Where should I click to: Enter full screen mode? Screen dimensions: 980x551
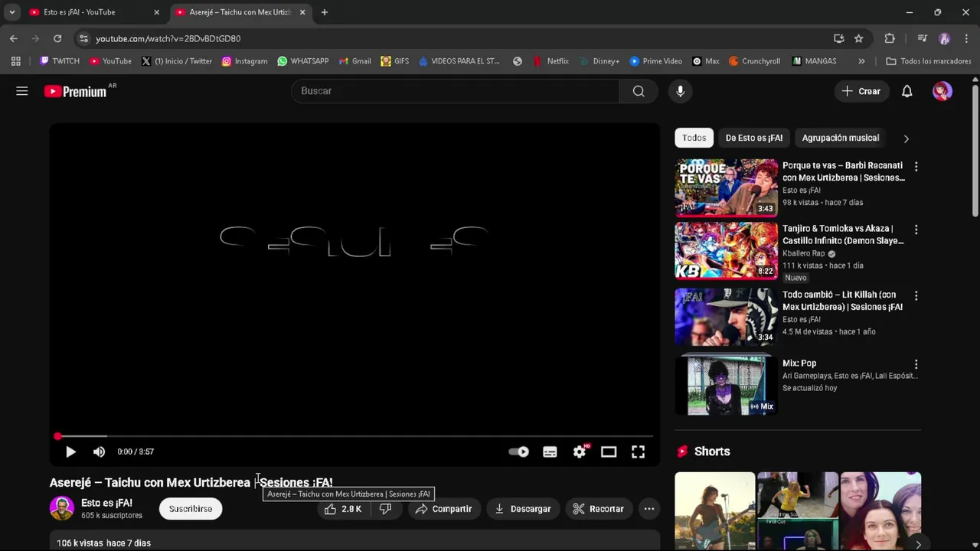click(x=638, y=452)
